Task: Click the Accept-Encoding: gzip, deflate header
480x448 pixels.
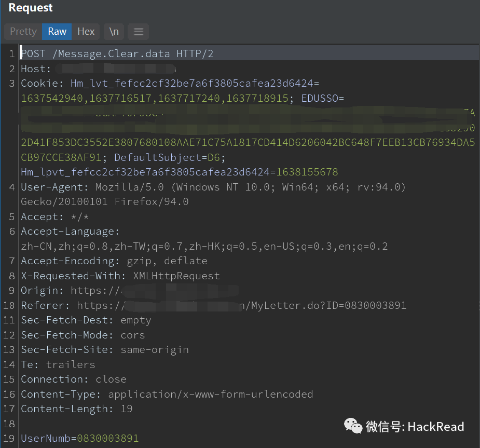Action: [x=114, y=261]
